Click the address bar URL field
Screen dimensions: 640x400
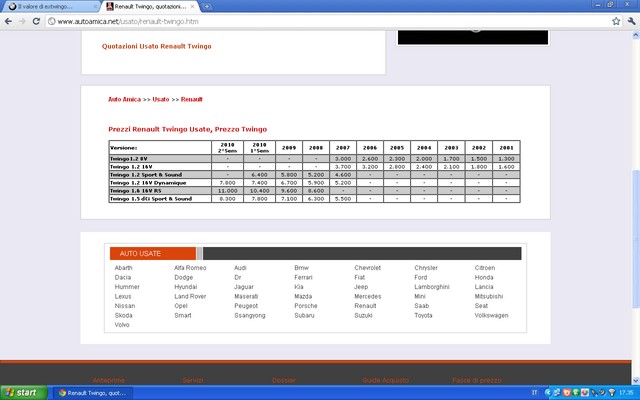pyautogui.click(x=329, y=21)
